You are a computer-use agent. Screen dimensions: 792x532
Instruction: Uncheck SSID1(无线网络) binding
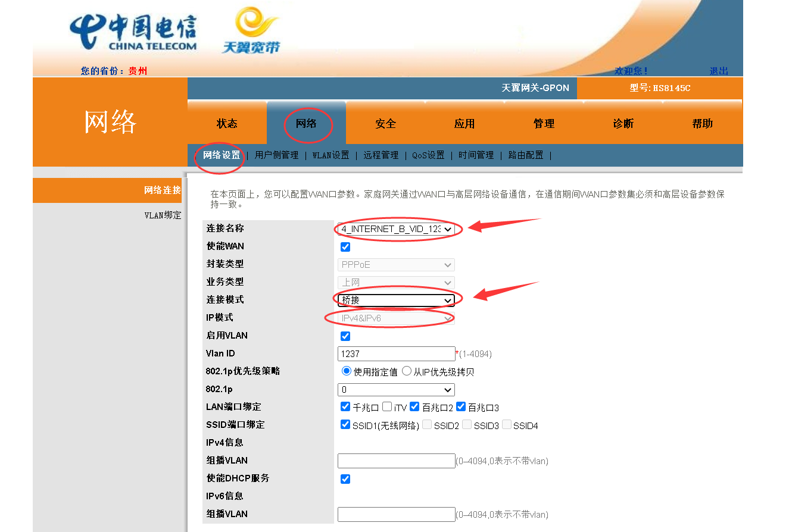point(345,424)
